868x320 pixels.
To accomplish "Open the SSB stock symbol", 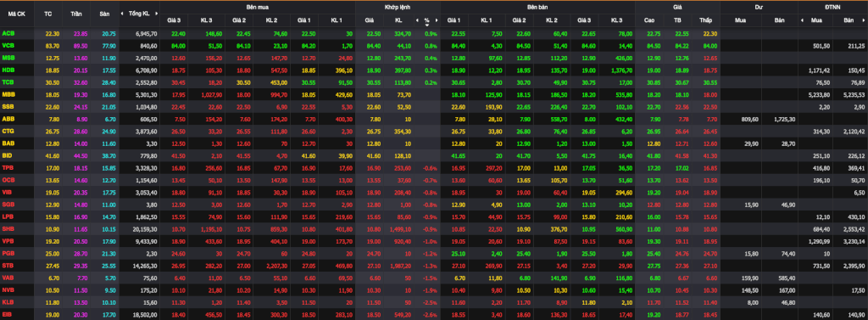I will pyautogui.click(x=8, y=106).
